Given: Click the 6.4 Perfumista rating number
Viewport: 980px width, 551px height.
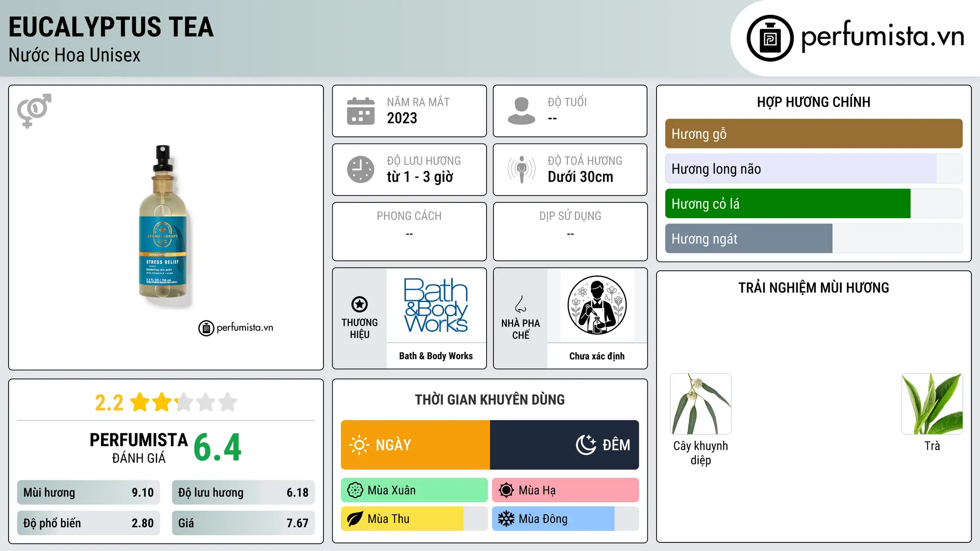Looking at the screenshot, I should 218,448.
